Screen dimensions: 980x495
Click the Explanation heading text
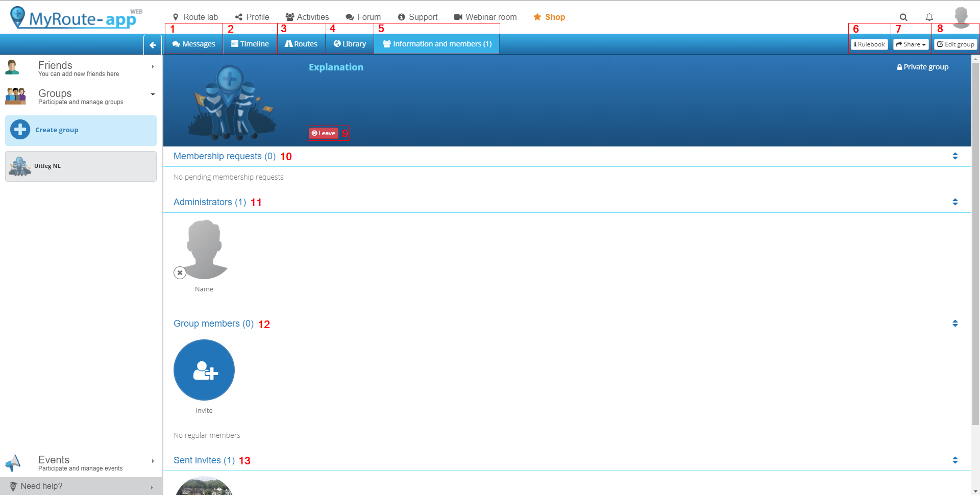click(x=336, y=67)
